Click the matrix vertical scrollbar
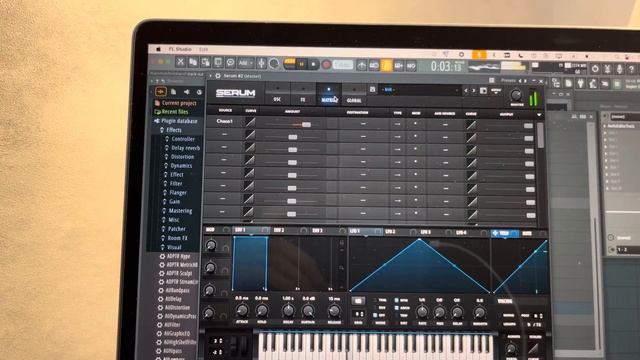This screenshot has height=360, width=640. 540,136
